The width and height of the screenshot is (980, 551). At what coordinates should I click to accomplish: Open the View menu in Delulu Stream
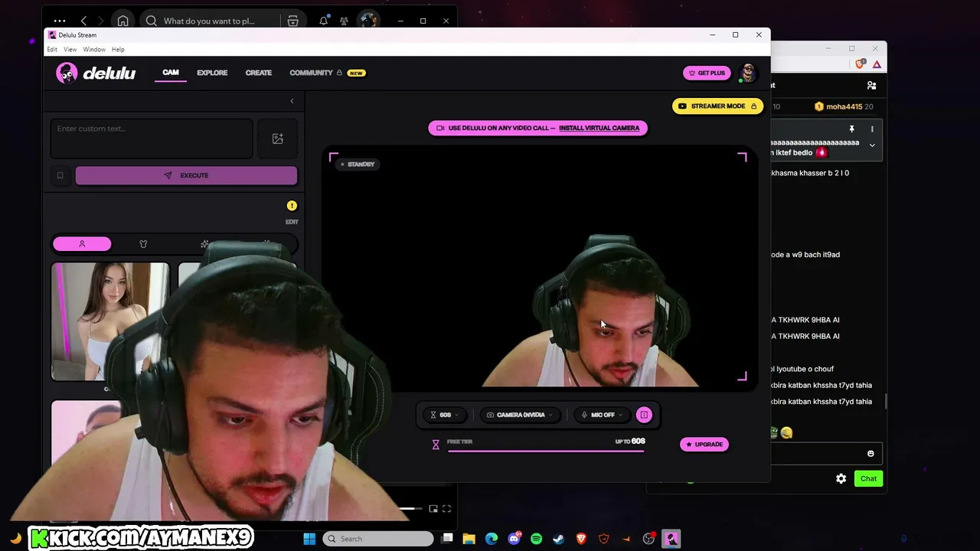tap(70, 49)
